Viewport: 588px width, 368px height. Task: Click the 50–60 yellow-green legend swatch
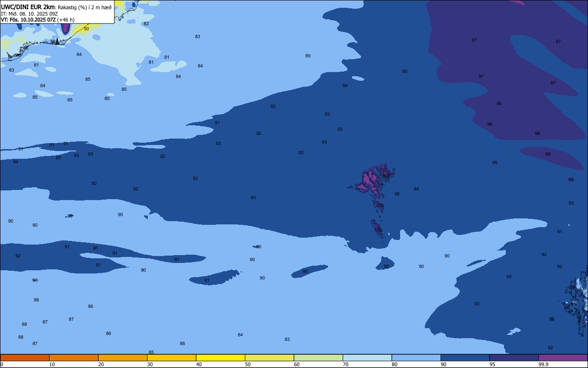click(x=269, y=357)
